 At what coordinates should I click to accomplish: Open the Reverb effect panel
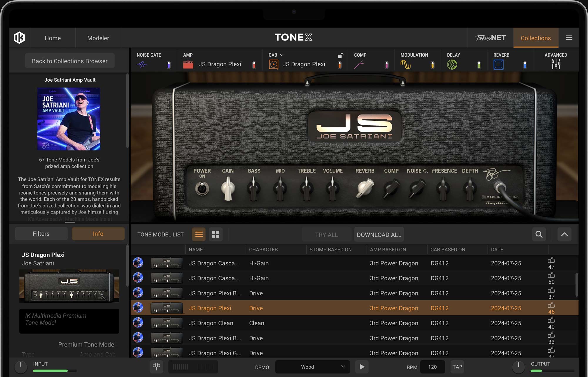(499, 64)
